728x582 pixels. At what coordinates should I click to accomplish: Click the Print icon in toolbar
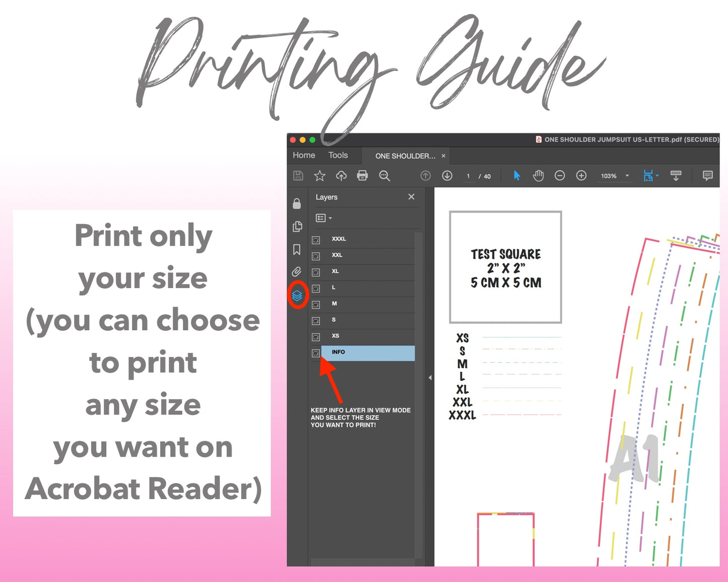point(362,176)
